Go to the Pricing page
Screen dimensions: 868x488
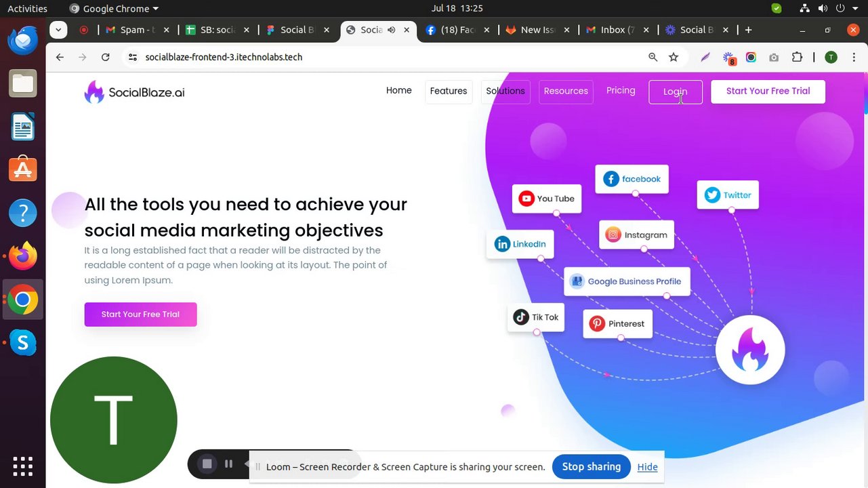[x=621, y=91]
